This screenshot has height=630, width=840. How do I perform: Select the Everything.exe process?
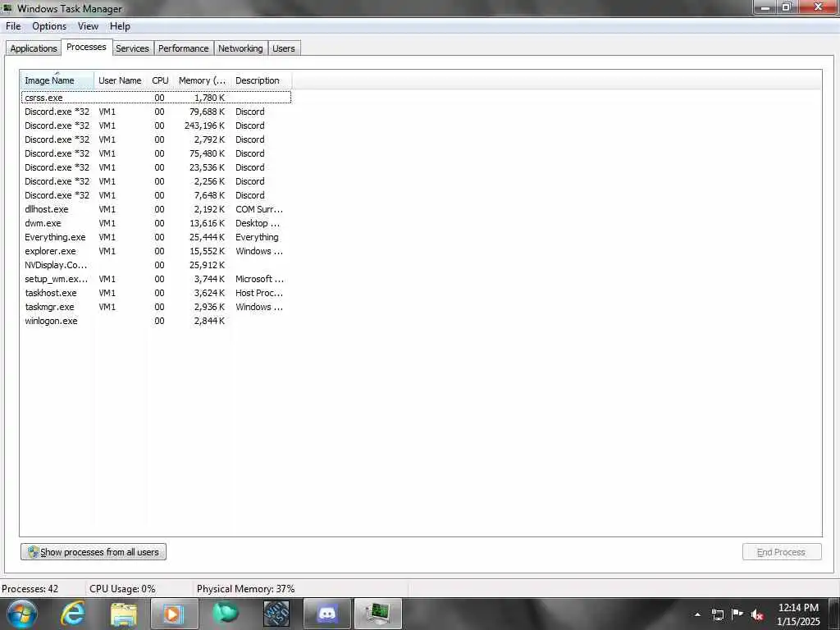coord(156,237)
